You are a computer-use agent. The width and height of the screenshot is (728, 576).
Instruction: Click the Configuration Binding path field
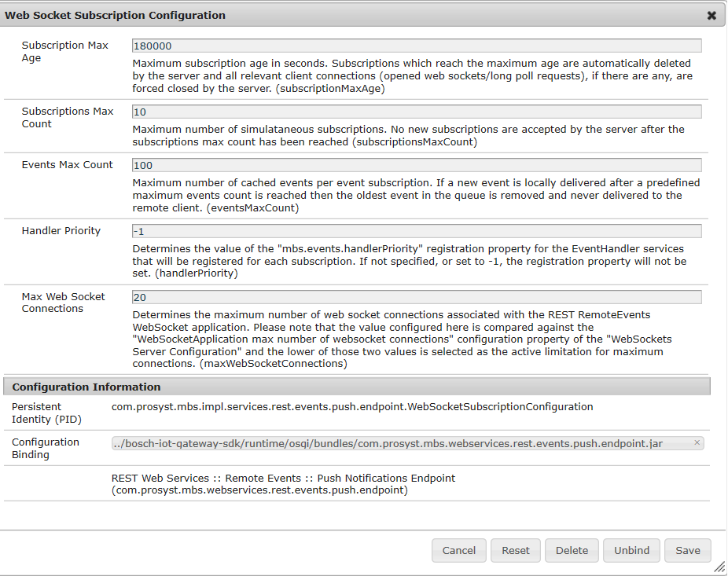pyautogui.click(x=401, y=444)
